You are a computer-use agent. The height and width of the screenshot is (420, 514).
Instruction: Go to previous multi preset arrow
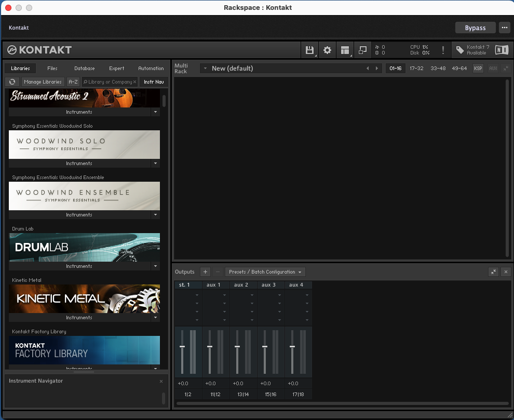pos(368,68)
